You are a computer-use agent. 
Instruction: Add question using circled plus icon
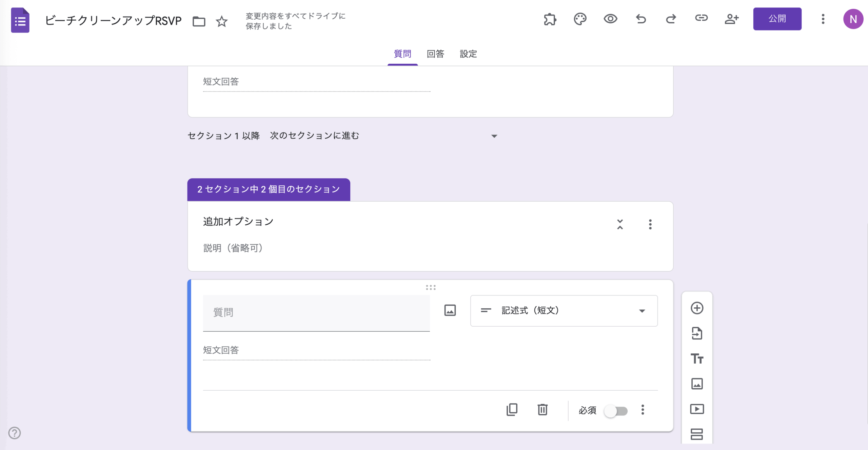[697, 308]
